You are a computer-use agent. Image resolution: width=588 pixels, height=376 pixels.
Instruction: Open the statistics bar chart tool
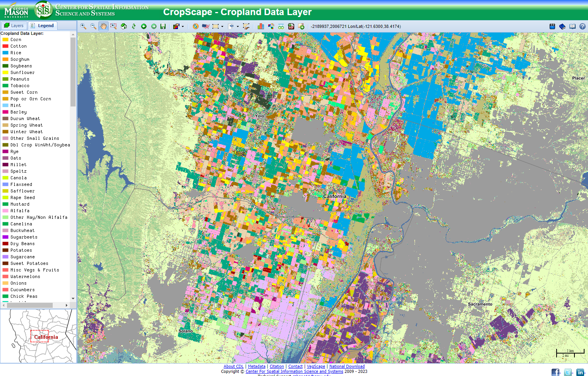(260, 26)
